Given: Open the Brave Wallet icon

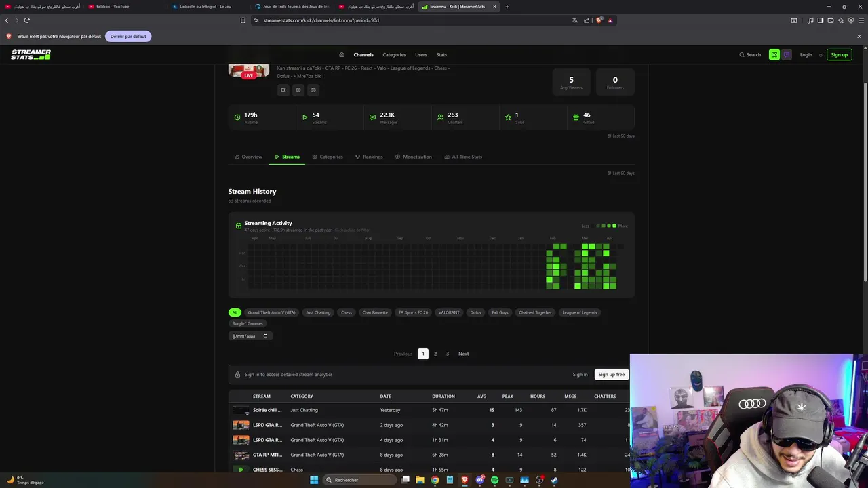Looking at the screenshot, I should pos(831,20).
